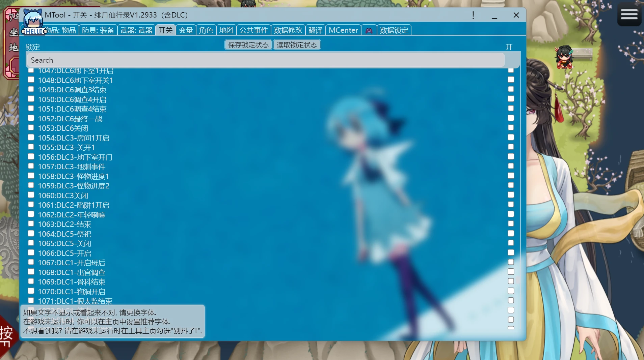Screen dimensions: 644x360
Task: Open the 翻译 tab
Action: click(316, 30)
